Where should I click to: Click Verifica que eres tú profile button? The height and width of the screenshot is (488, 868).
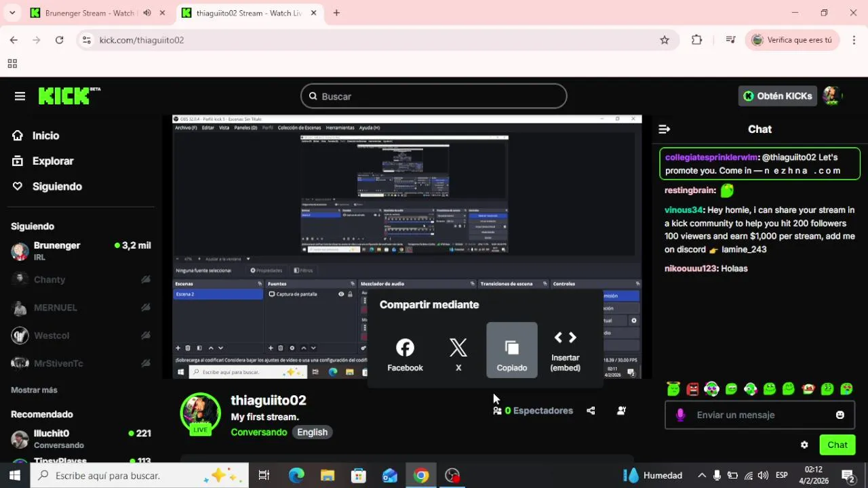coord(792,40)
